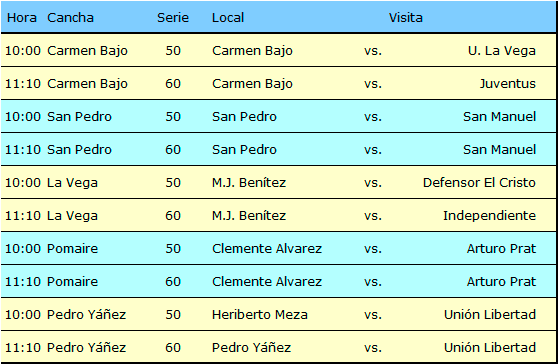This screenshot has width=558, height=364.
Task: Click the Visita column header
Action: (405, 17)
